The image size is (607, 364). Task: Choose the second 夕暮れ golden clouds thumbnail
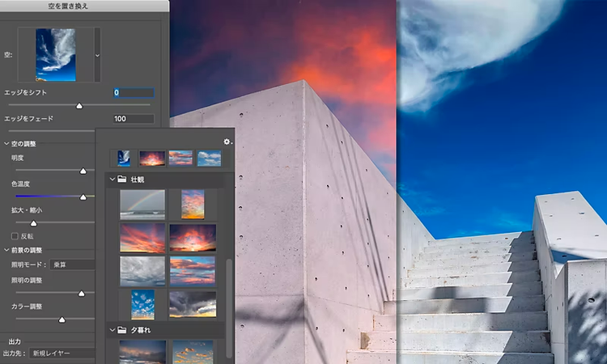193,352
